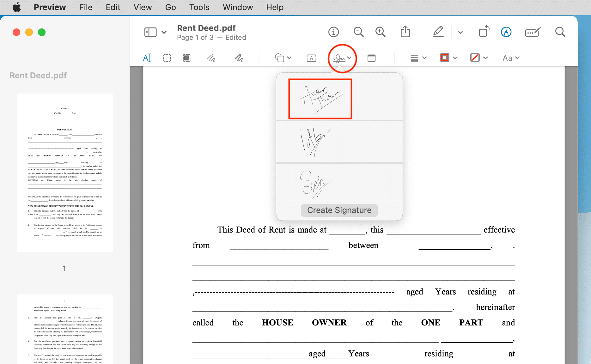Click the Zoom Out magnifier
The image size is (591, 364).
coord(358,32)
